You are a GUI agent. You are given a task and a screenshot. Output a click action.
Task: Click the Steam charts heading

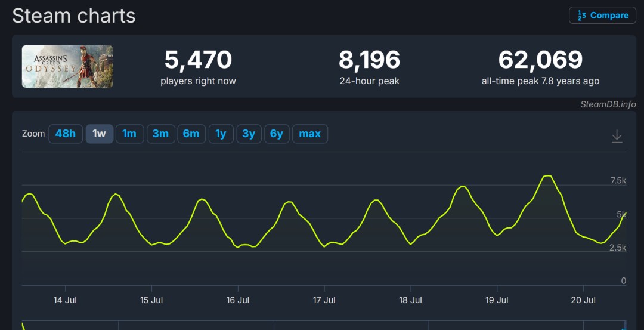coord(74,16)
